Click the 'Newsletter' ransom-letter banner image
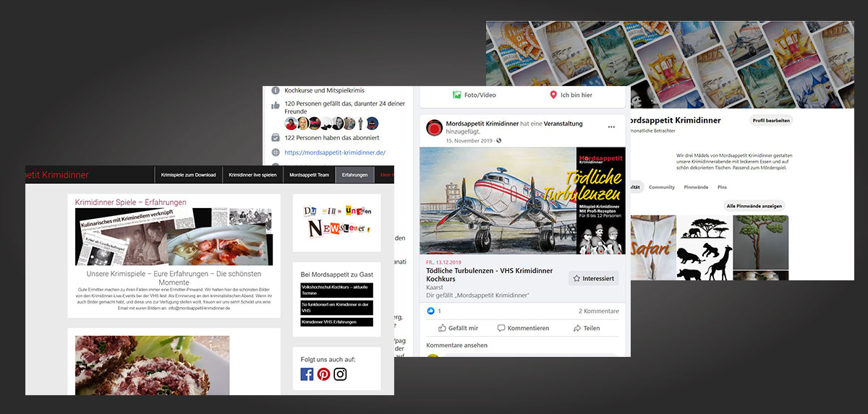Screen dimensions: 868x414 coord(336,220)
